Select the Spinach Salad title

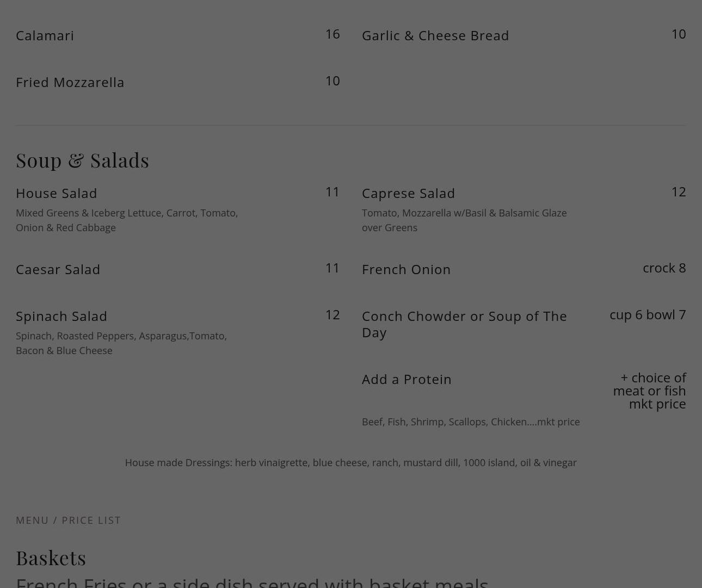61,316
